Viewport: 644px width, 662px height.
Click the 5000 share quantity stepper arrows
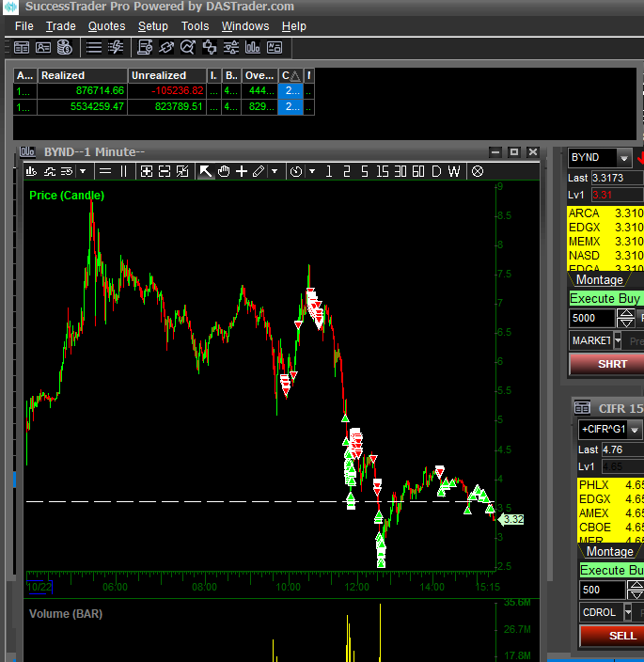coord(625,319)
